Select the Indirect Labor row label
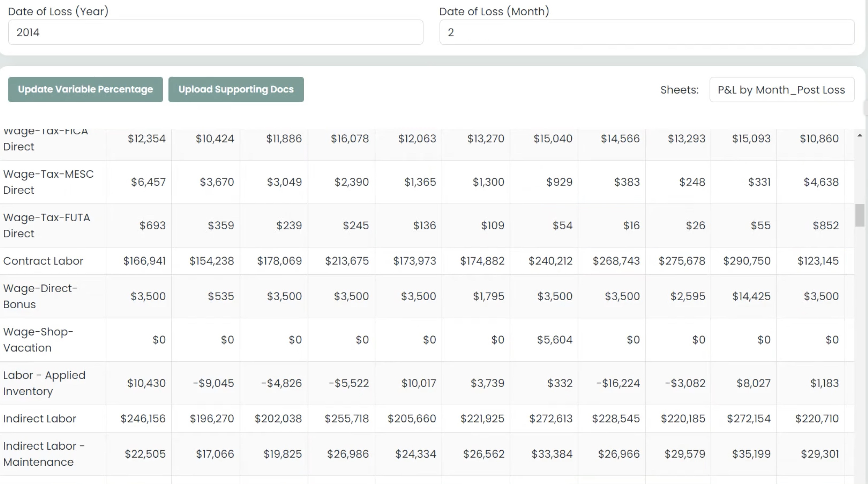Viewport: 868px width, 484px height. (40, 419)
